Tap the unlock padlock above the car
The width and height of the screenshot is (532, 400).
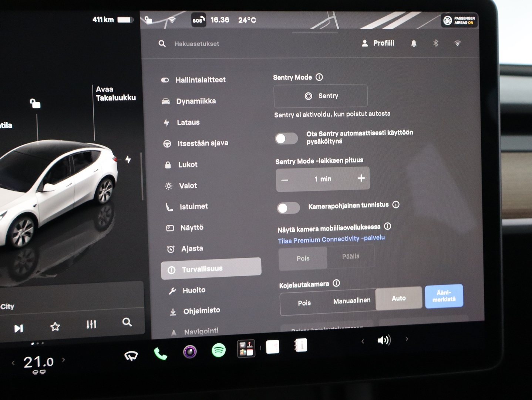(x=35, y=103)
